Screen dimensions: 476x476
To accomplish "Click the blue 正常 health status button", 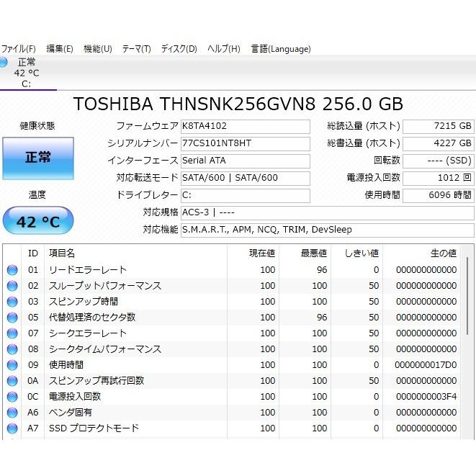I will point(38,158).
